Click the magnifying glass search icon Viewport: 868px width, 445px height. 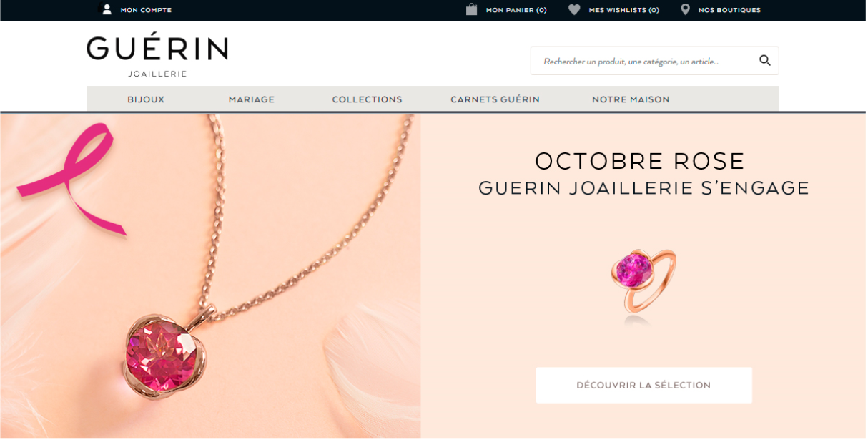pyautogui.click(x=764, y=61)
